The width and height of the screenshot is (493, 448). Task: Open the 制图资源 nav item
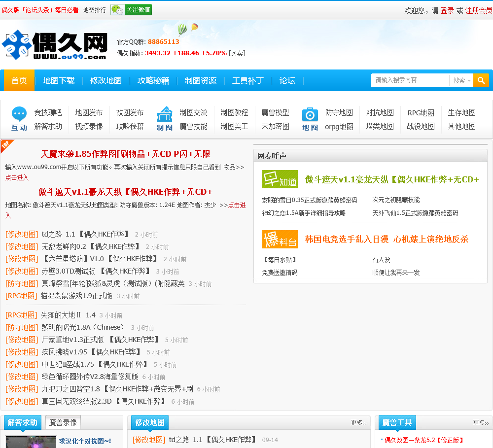click(201, 80)
